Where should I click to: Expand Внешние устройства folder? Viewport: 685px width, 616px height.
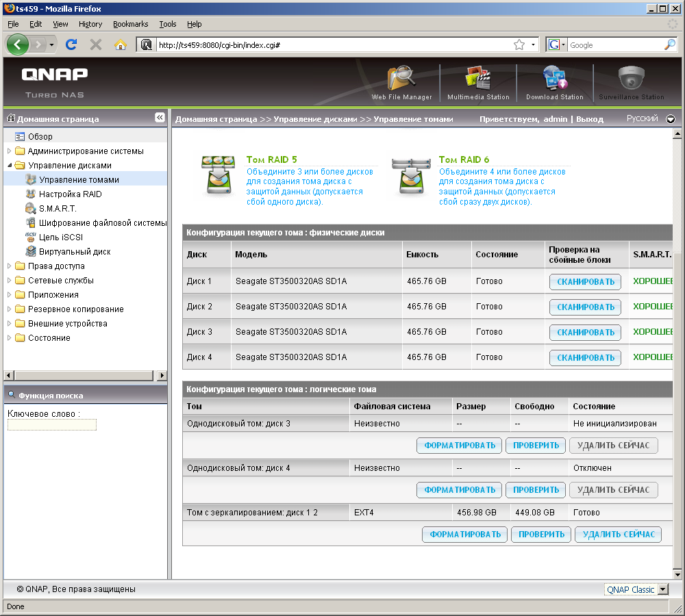[9, 323]
